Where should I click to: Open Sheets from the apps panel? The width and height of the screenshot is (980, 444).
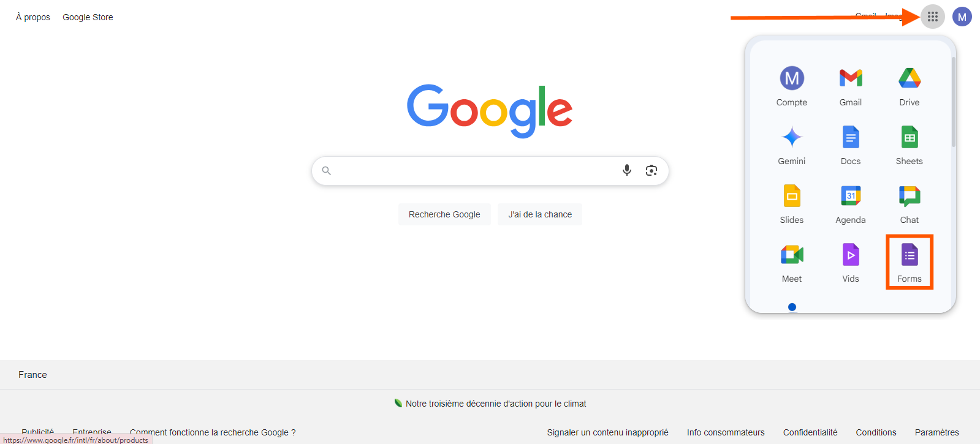pos(910,145)
